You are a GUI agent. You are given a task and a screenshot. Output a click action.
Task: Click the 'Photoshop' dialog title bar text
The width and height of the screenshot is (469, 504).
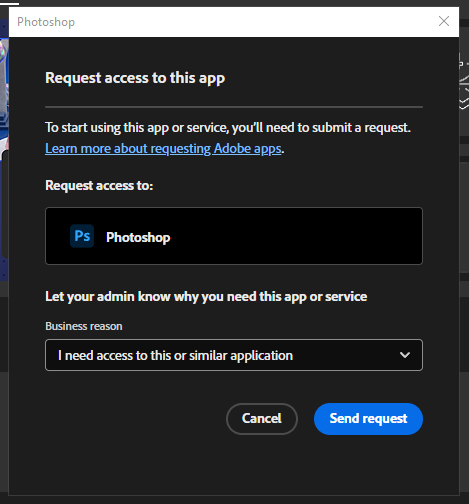click(x=46, y=22)
